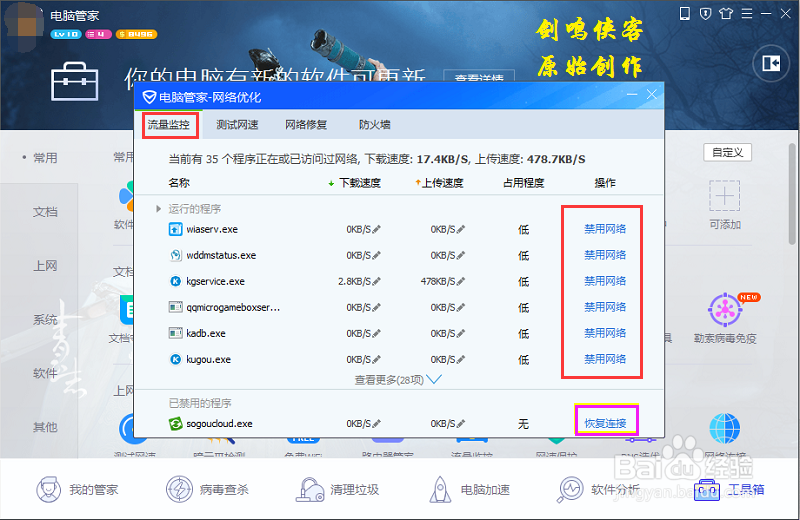This screenshot has width=800, height=520.
Task: Select 上网 category in sidebar
Action: (x=45, y=266)
